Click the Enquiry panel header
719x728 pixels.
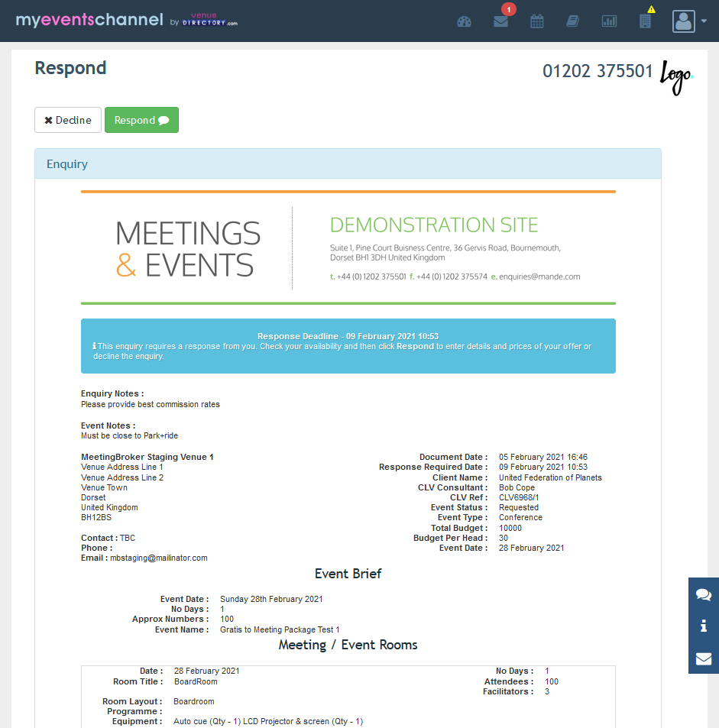click(348, 164)
